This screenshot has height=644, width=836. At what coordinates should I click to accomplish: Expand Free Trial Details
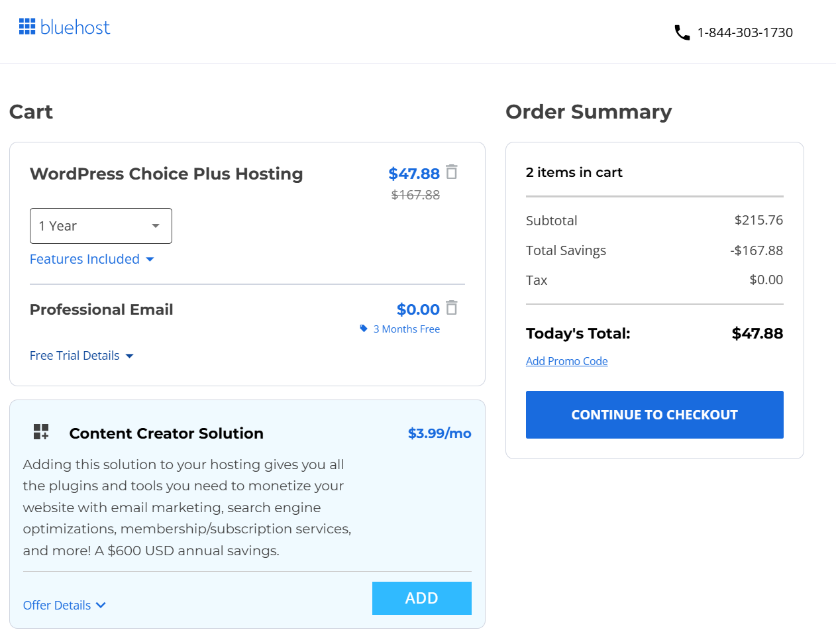(x=81, y=355)
